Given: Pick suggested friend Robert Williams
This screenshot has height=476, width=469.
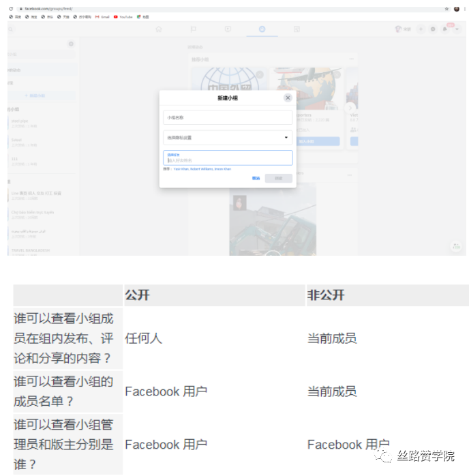Looking at the screenshot, I should click(x=202, y=169).
